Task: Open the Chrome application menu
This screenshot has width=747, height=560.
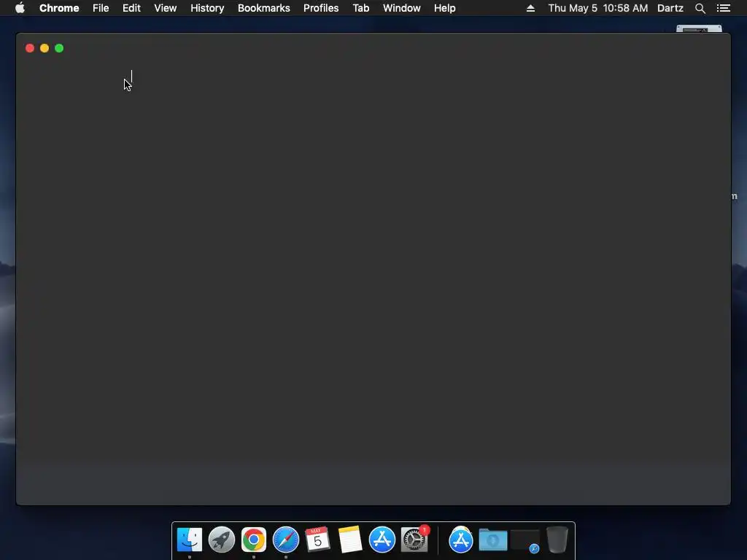Action: pyautogui.click(x=59, y=8)
